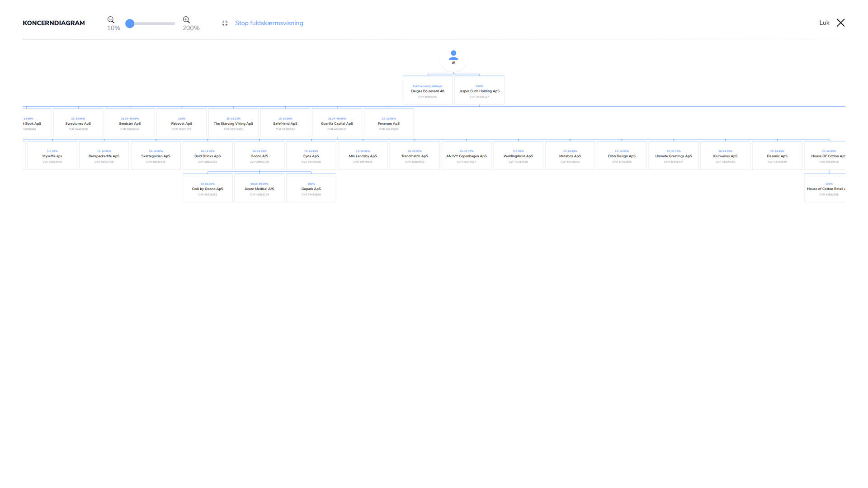Select Safefriend ApS in the diagram

click(x=285, y=123)
